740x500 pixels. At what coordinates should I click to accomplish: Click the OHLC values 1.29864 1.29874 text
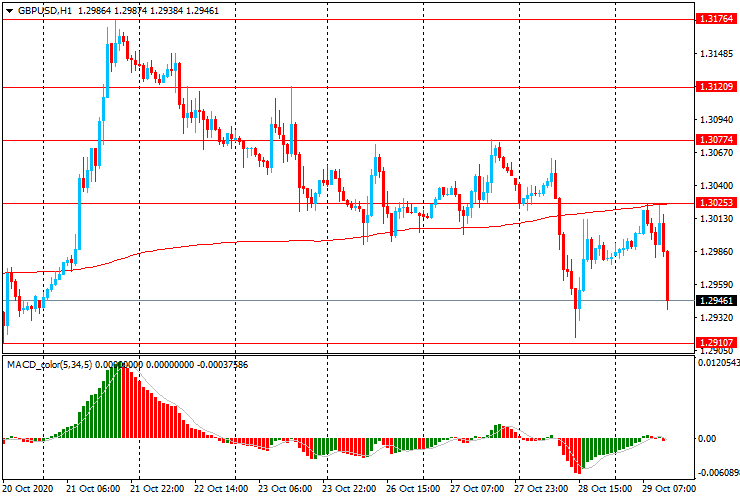(112, 10)
